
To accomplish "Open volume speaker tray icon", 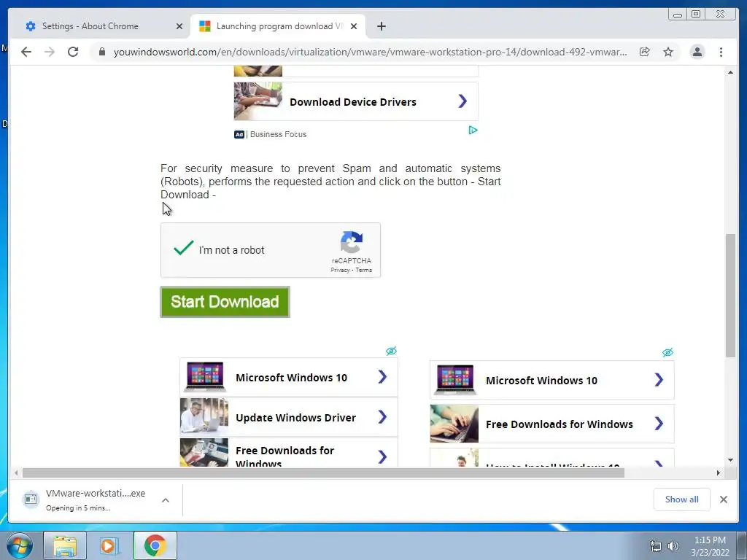I will (x=673, y=546).
